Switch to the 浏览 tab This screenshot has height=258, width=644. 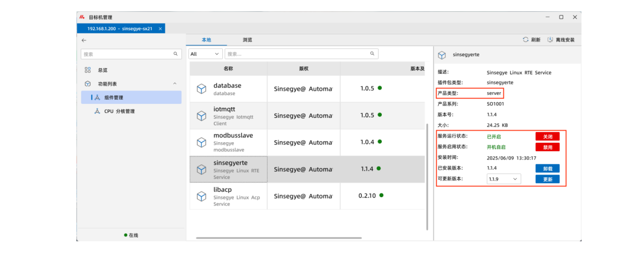tap(247, 40)
